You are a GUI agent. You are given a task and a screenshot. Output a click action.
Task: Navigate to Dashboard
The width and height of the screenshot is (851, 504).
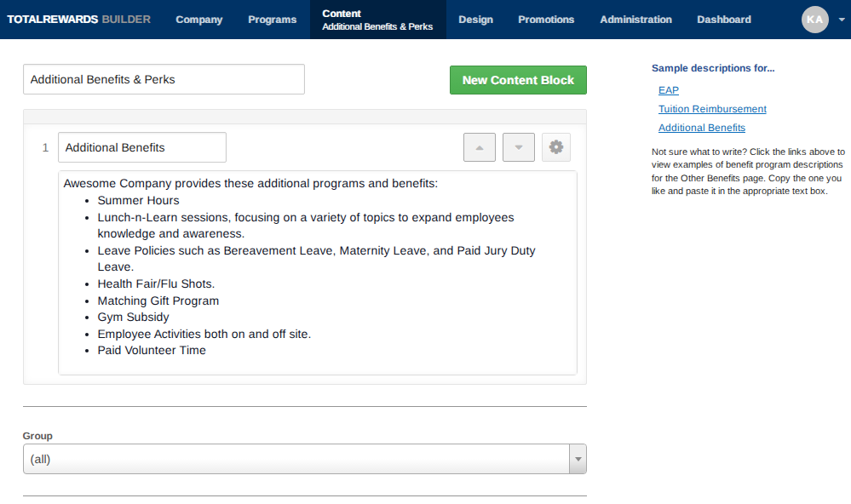tap(724, 20)
